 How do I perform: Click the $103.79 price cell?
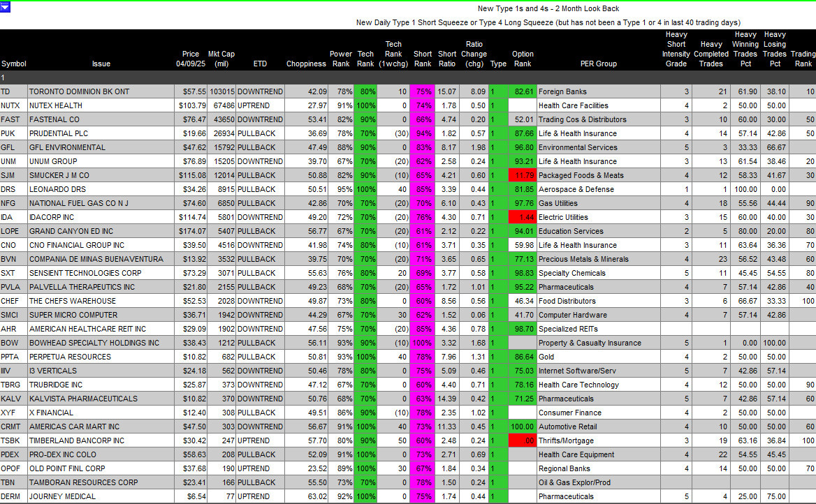[191, 105]
